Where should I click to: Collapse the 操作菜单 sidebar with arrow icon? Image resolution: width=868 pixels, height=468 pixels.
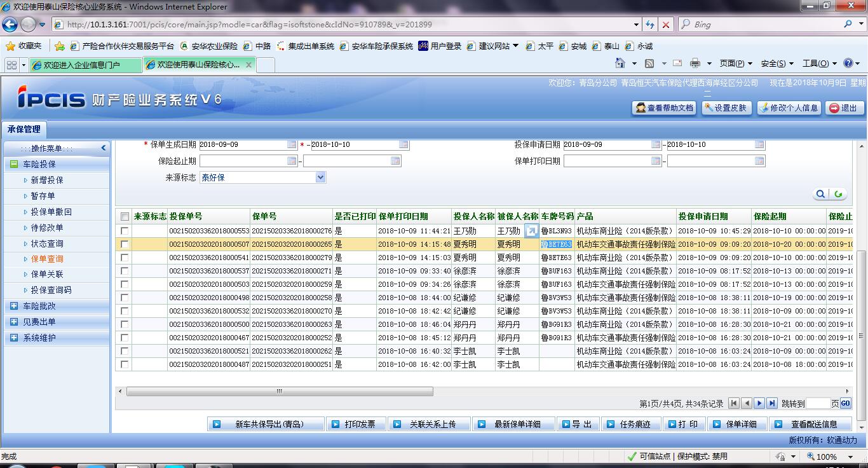[104, 148]
